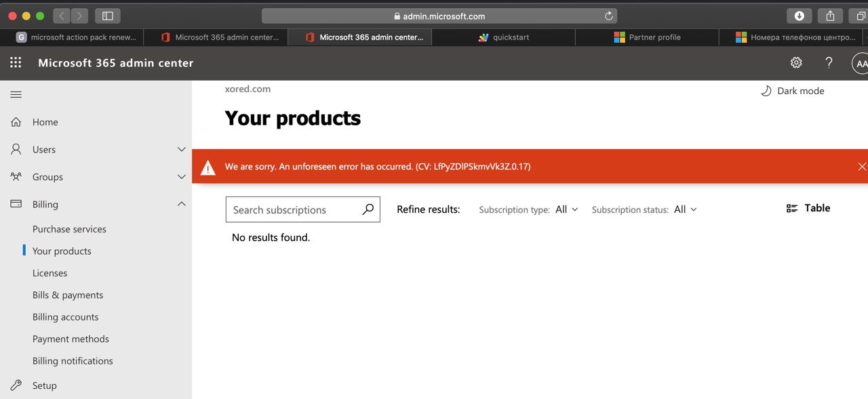868x399 pixels.
Task: Open Licenses page
Action: (x=50, y=273)
